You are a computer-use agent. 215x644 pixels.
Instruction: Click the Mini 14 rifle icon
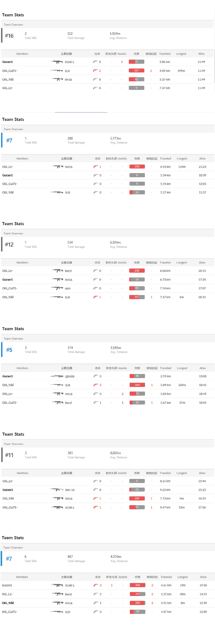click(56, 490)
